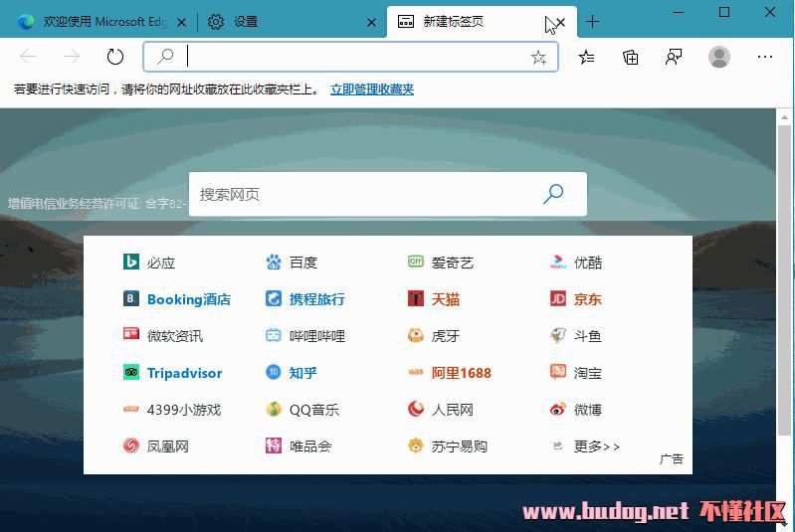Click the magnifier icon in page search box
The height and width of the screenshot is (532, 795).
click(x=552, y=194)
